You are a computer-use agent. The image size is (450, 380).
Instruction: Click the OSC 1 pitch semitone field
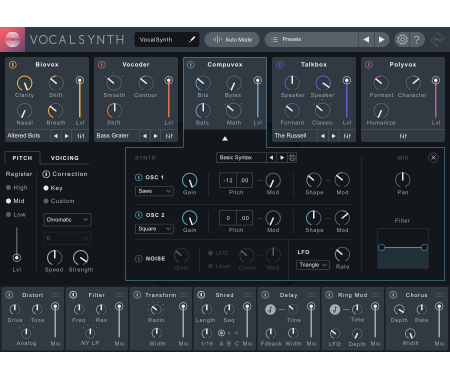228,180
